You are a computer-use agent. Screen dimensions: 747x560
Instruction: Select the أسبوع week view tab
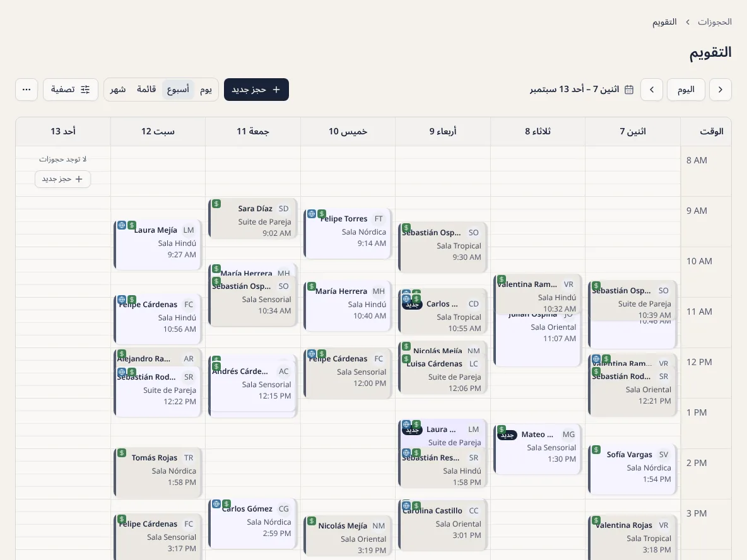[178, 90]
